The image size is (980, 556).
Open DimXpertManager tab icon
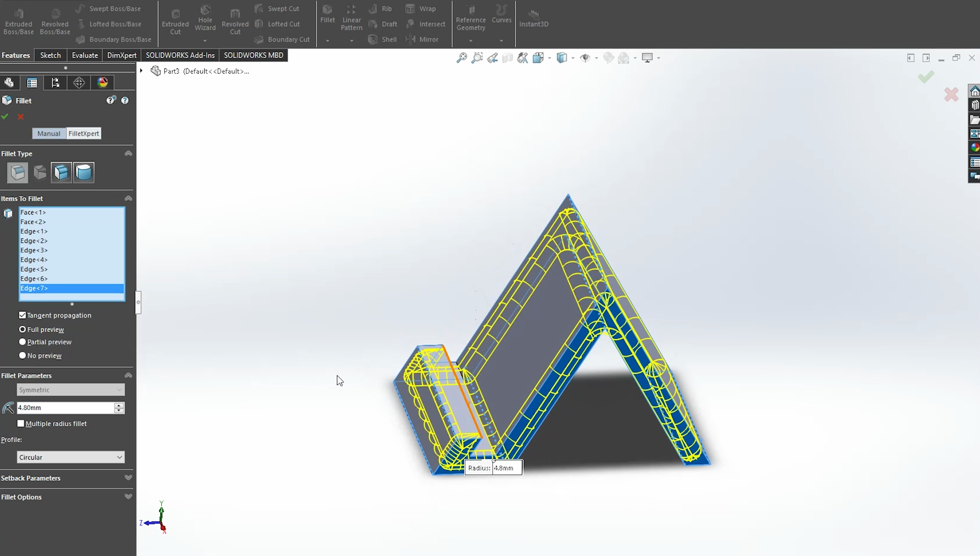click(79, 83)
